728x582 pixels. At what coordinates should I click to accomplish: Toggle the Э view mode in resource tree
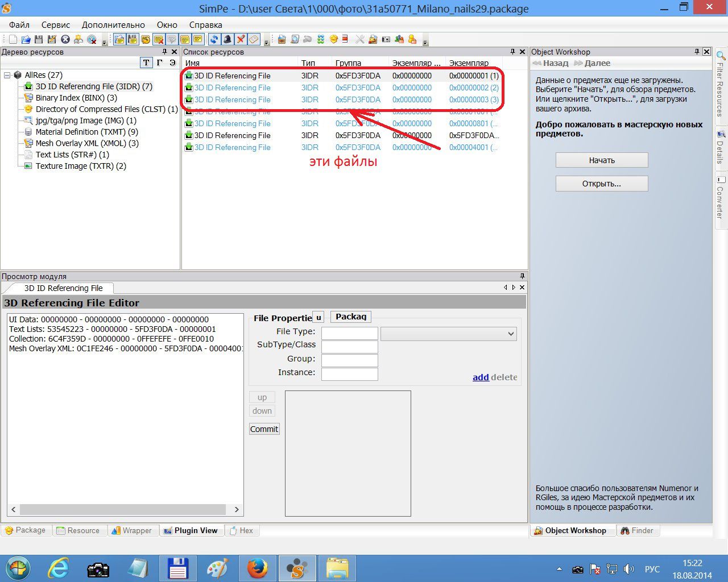(172, 63)
